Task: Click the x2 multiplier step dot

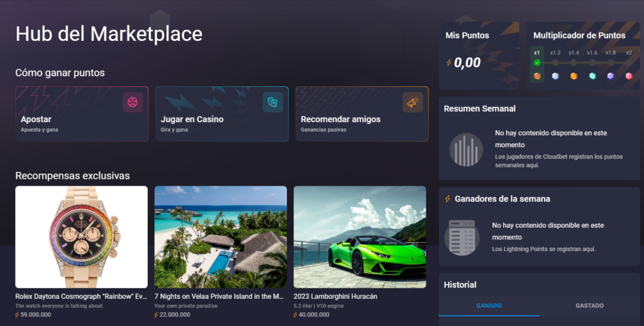Action: (x=629, y=62)
